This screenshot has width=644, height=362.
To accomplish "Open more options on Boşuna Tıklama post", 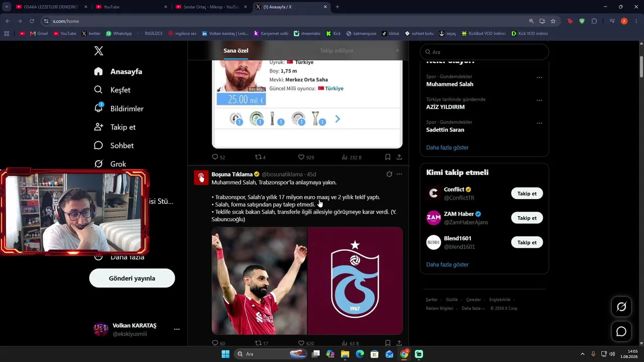I will [399, 174].
